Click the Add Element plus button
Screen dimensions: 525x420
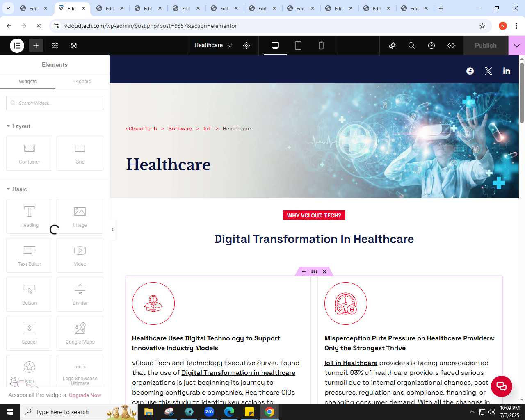(x=36, y=46)
